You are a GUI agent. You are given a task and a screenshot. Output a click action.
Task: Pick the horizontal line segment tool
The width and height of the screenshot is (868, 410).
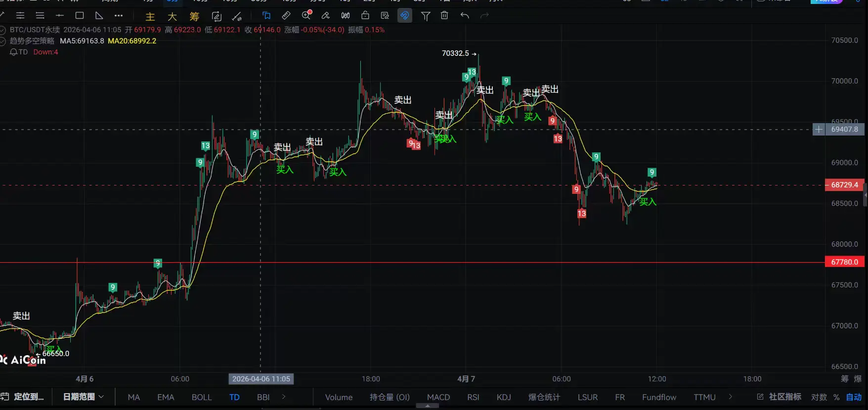pyautogui.click(x=60, y=16)
